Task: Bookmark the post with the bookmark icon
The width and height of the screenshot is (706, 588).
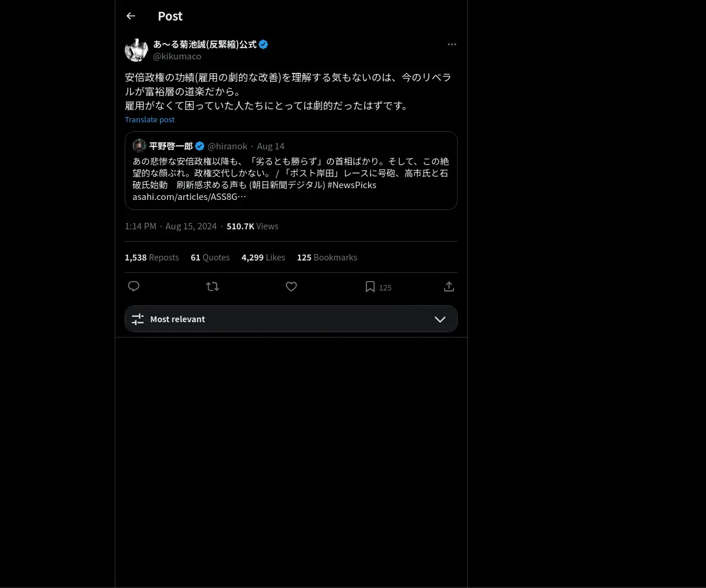Action: (370, 286)
